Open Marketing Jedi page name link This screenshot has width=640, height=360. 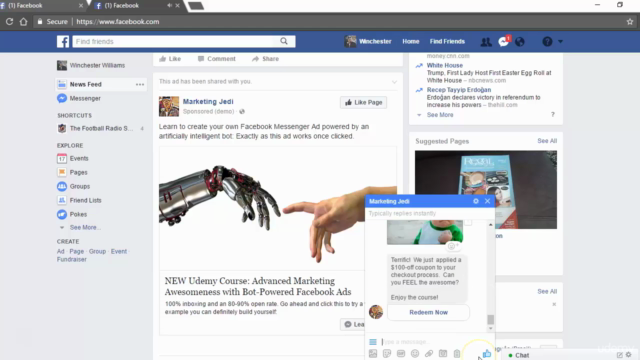click(x=208, y=101)
